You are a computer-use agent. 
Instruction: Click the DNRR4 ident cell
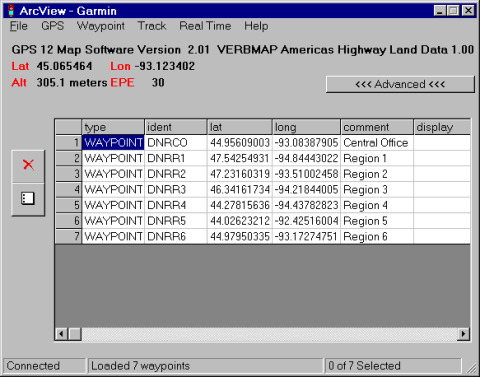tap(176, 205)
